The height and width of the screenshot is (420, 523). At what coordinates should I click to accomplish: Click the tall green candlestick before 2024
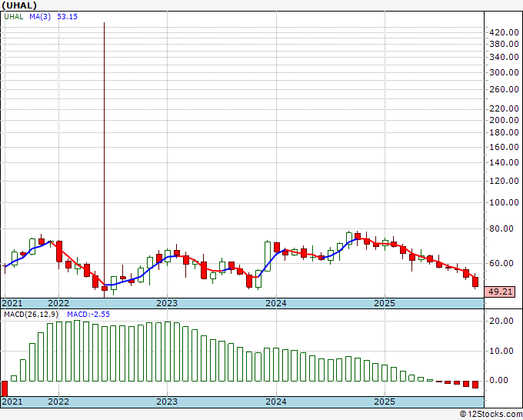coord(268,256)
